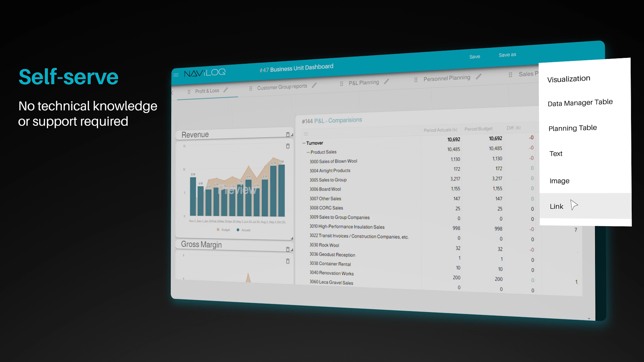This screenshot has height=362, width=644.
Task: Click pencil icon next to P&L Planning
Action: (x=386, y=81)
